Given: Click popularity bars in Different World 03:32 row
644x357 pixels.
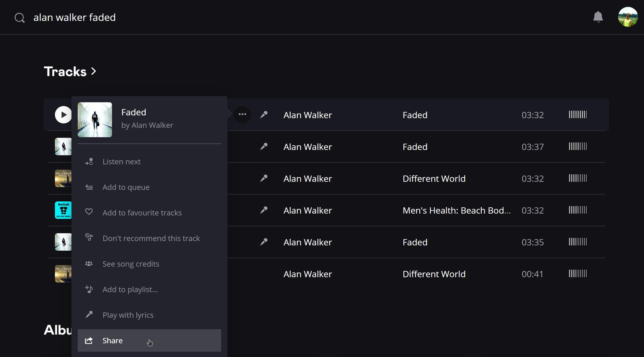Looking at the screenshot, I should 578,178.
